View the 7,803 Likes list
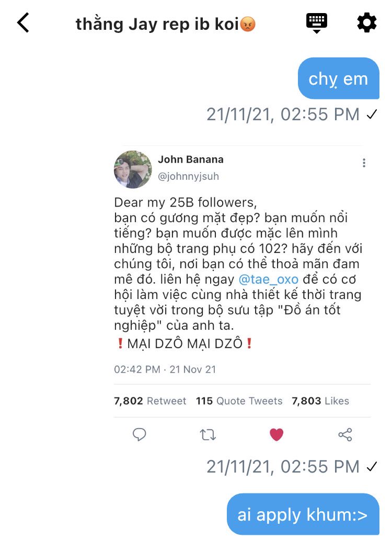Viewport: 392px width, 540px height. tap(320, 401)
